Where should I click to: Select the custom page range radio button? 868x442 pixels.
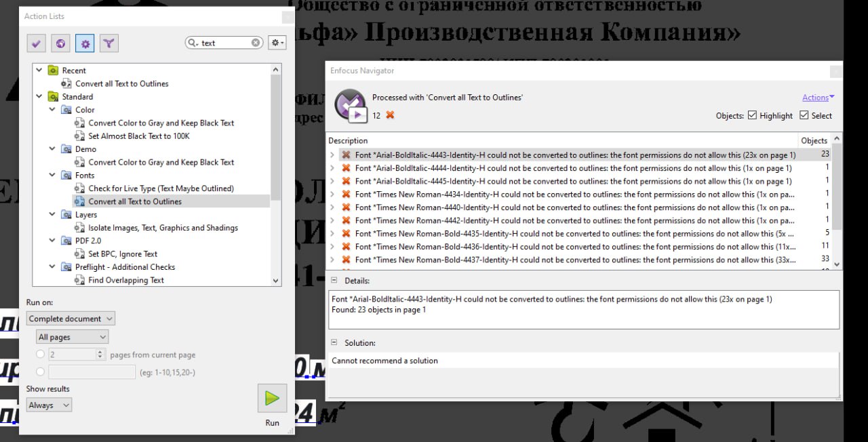pos(41,371)
